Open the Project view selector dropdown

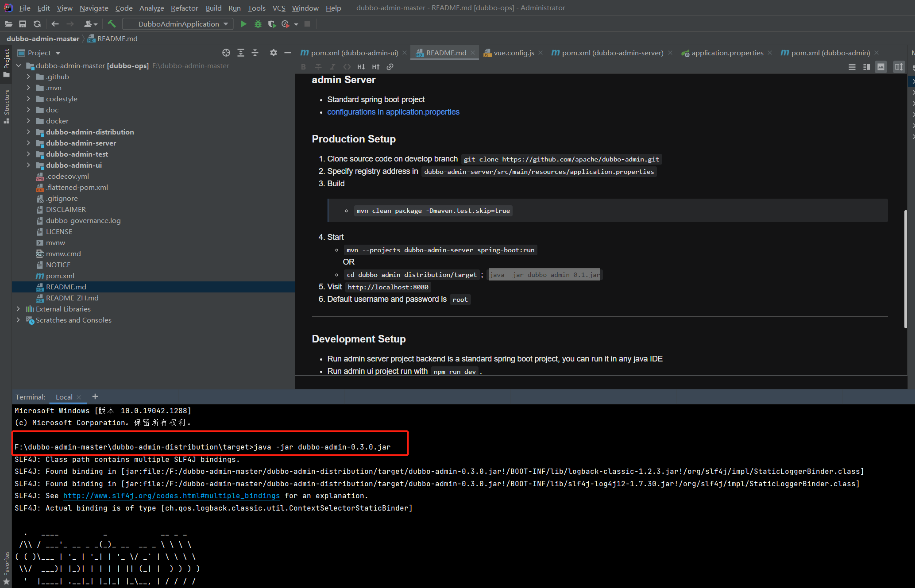[39, 53]
